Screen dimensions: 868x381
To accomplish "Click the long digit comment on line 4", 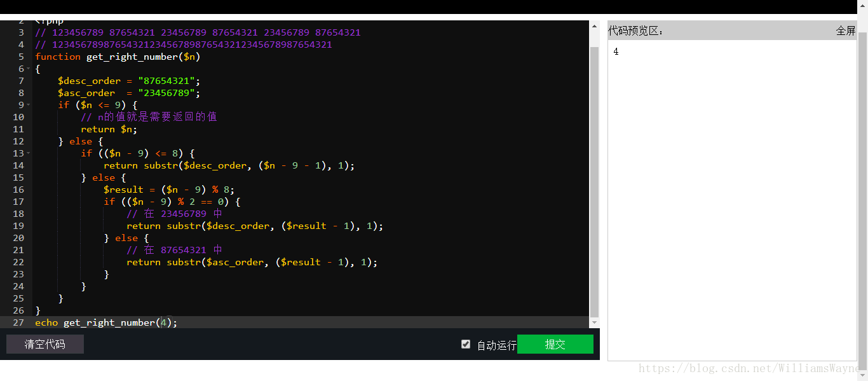I will 184,45.
